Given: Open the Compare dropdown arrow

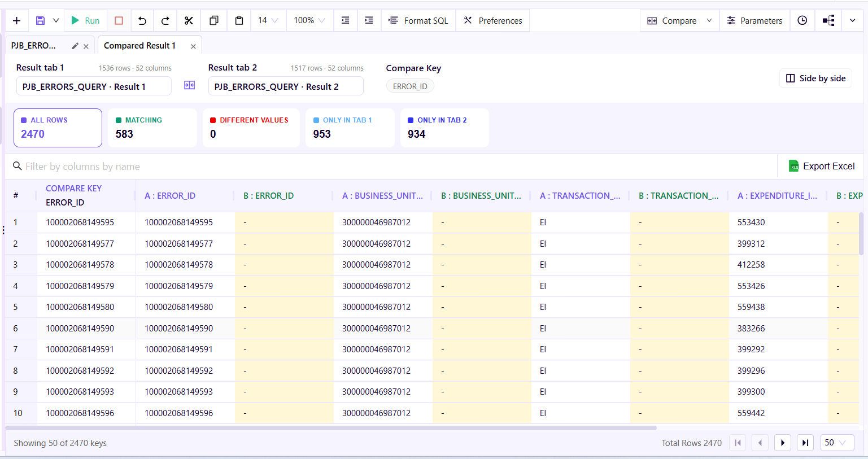Looking at the screenshot, I should pos(709,21).
